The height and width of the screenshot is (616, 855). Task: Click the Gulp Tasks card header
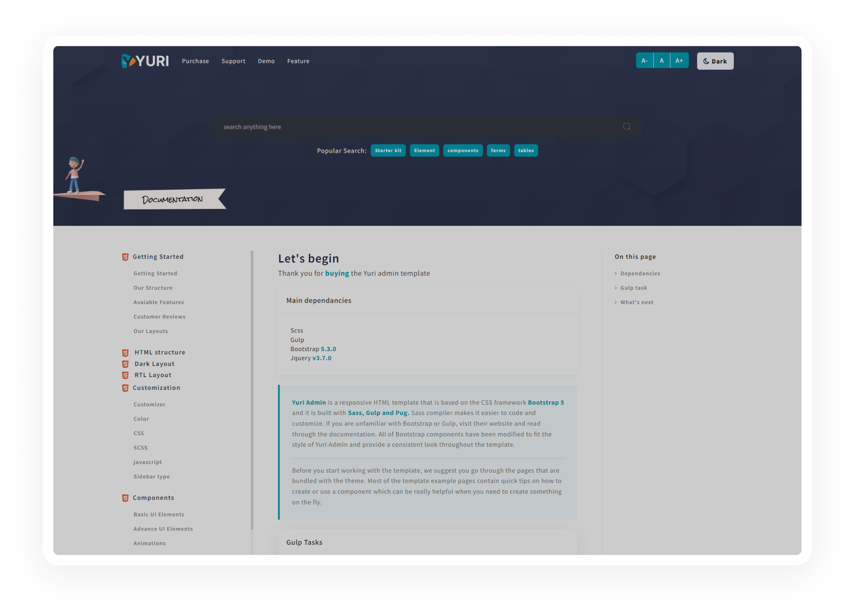coord(428,543)
